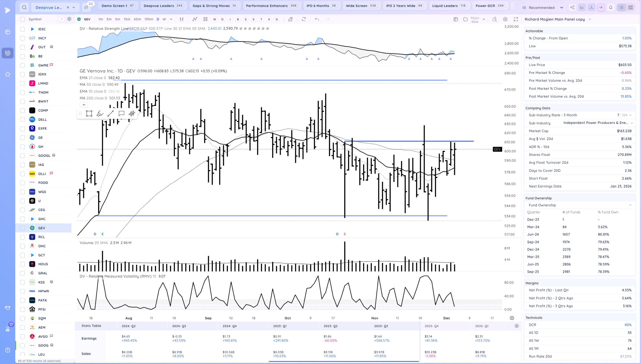The width and height of the screenshot is (641, 364).
Task: Check the DELL row checkbox
Action: click(23, 120)
